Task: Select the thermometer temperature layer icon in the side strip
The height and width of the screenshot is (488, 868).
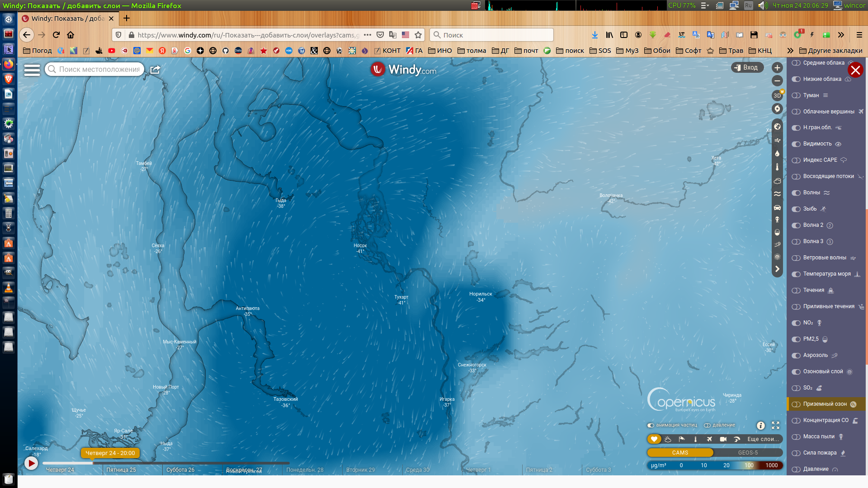Action: pyautogui.click(x=777, y=167)
